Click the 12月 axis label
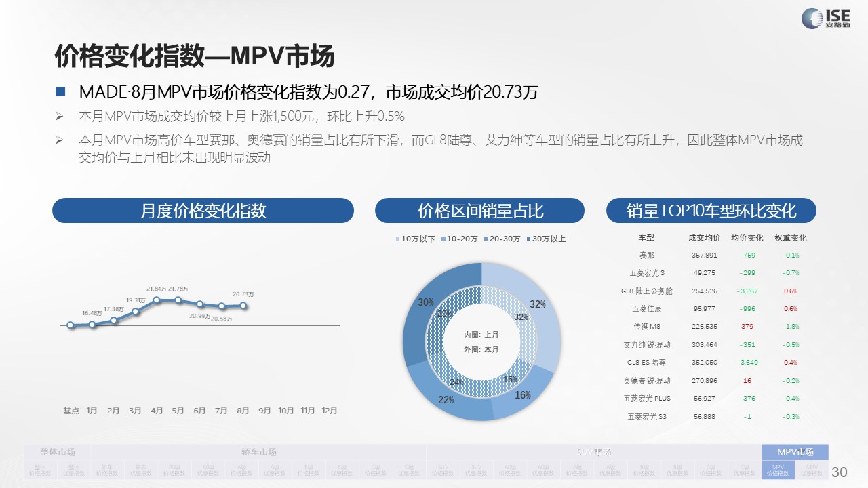The width and height of the screenshot is (868, 488). pos(330,411)
